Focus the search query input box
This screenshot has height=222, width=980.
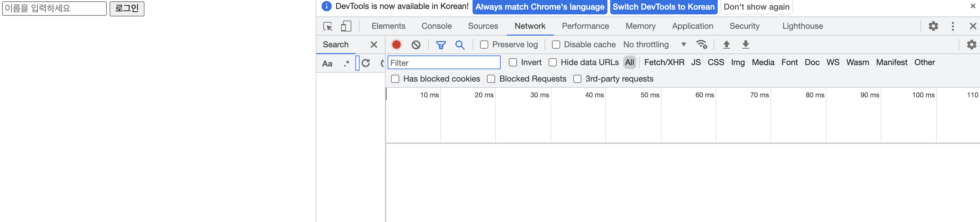coord(357,63)
